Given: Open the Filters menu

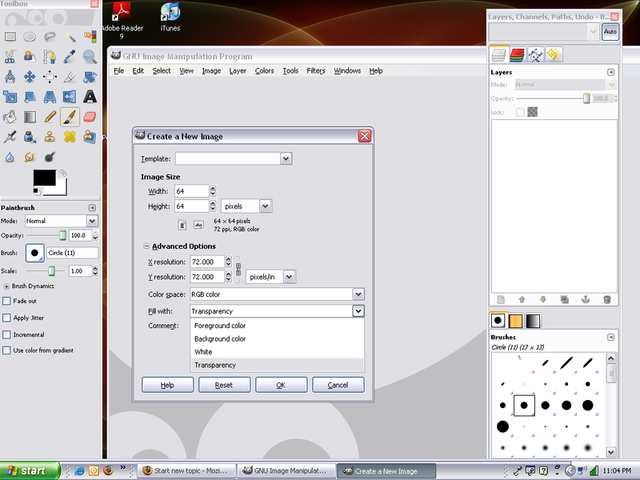Looking at the screenshot, I should coord(316,71).
